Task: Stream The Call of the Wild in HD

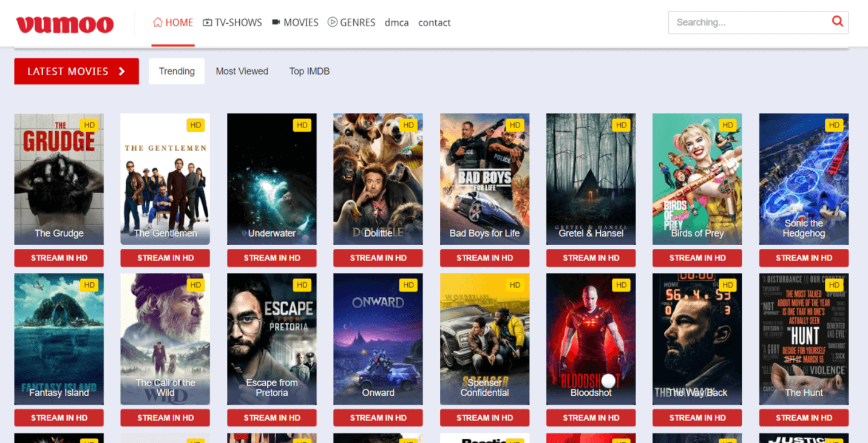Action: click(165, 418)
